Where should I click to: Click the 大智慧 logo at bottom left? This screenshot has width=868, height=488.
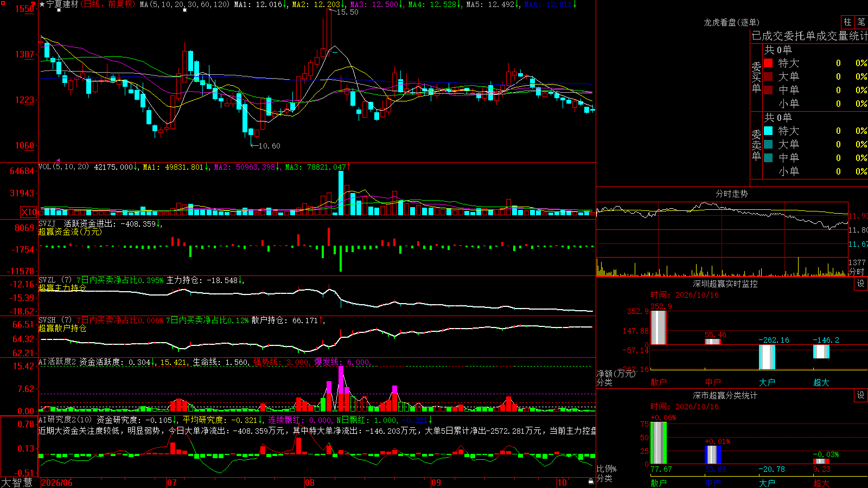coord(17,482)
